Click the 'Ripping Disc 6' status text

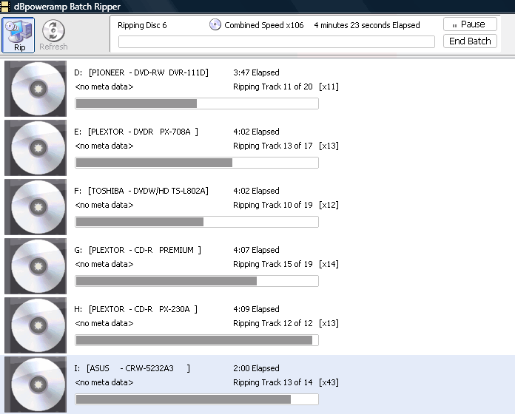coord(142,25)
